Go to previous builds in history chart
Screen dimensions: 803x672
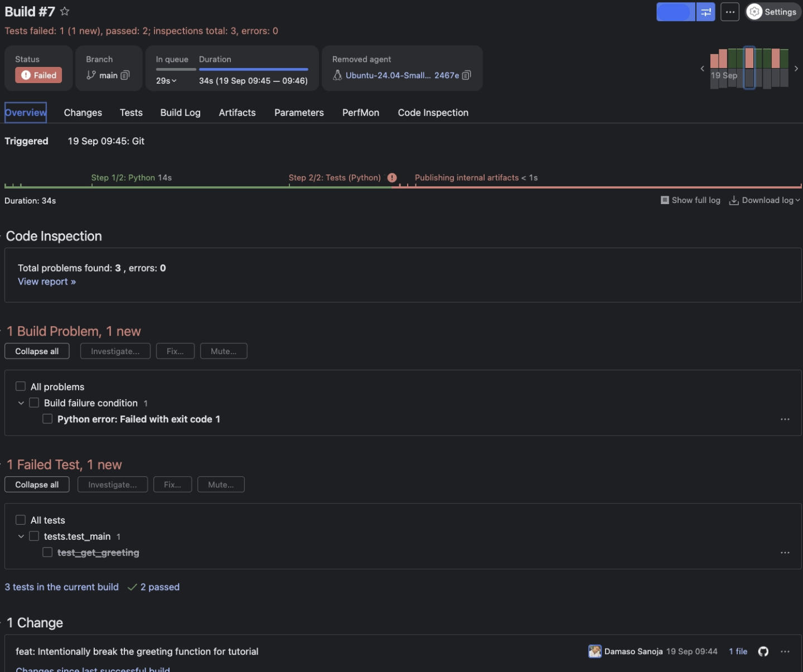point(703,69)
